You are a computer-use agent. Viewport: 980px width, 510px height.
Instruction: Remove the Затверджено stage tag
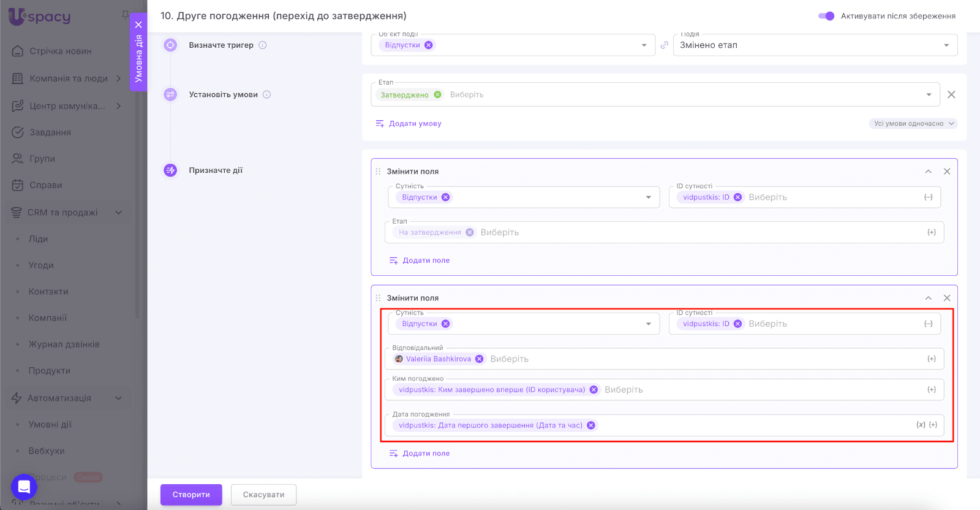click(437, 95)
